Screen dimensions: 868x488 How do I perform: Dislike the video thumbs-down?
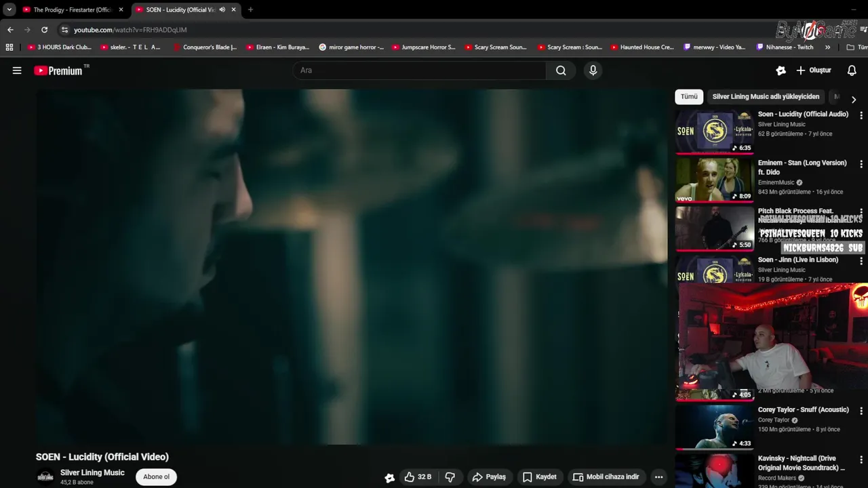[x=450, y=477]
